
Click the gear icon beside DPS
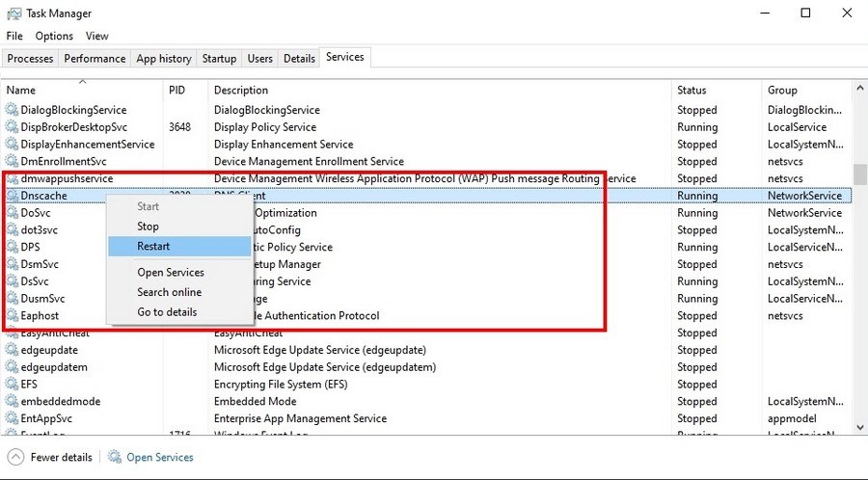12,247
